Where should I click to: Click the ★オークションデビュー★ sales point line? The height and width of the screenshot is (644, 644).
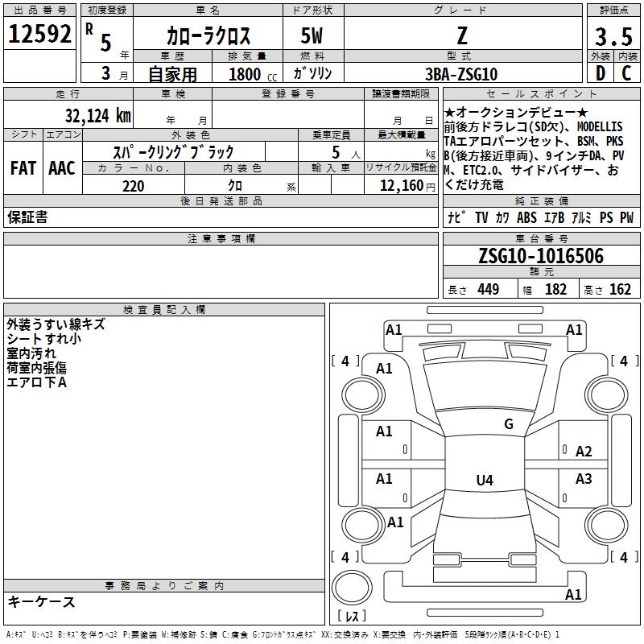[x=516, y=113]
